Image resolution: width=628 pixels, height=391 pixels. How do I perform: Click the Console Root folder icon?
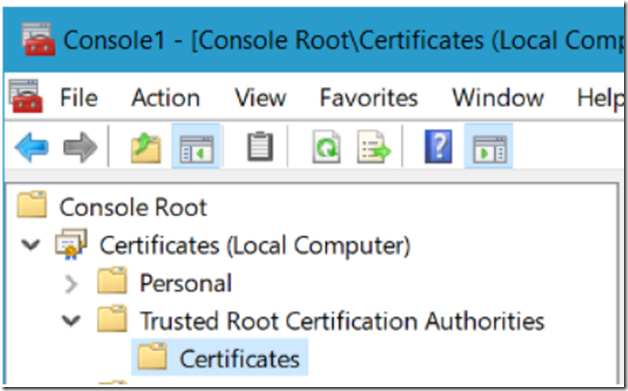point(32,204)
